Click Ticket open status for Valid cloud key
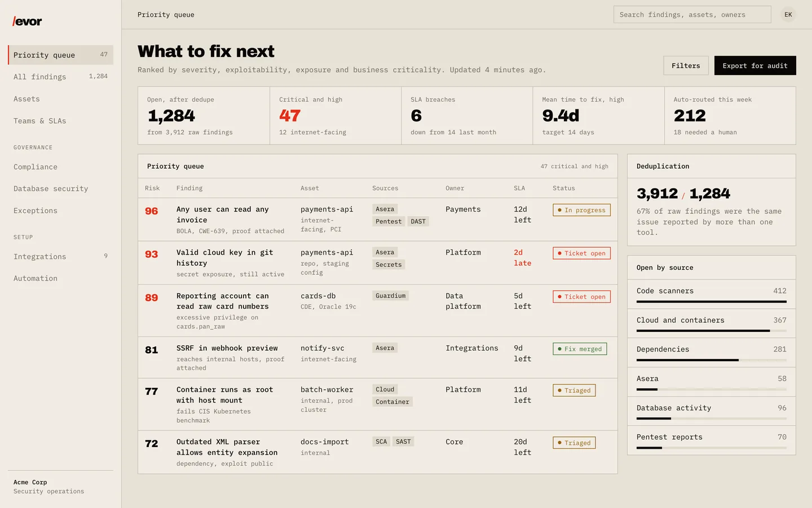The height and width of the screenshot is (508, 812). point(581,253)
